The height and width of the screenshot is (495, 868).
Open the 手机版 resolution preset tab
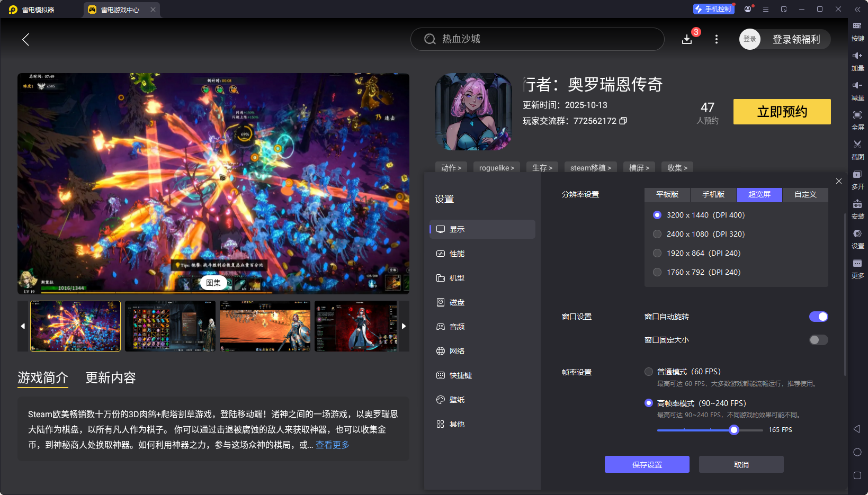point(713,195)
